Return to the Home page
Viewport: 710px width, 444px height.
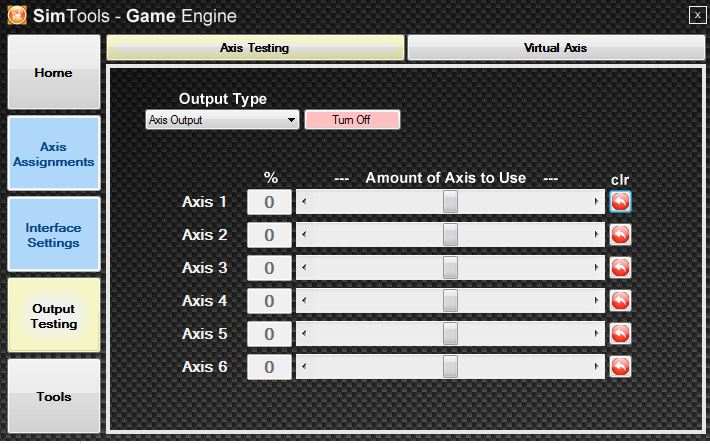(54, 72)
